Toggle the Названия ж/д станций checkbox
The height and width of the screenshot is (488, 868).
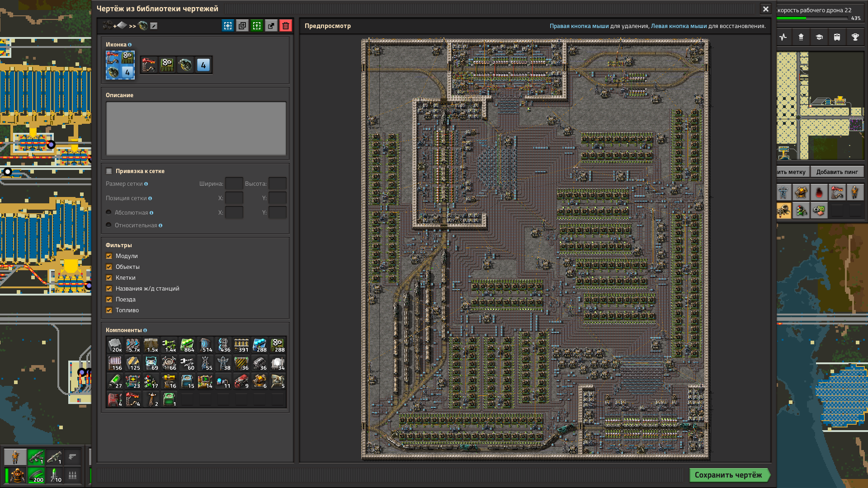pyautogui.click(x=109, y=289)
